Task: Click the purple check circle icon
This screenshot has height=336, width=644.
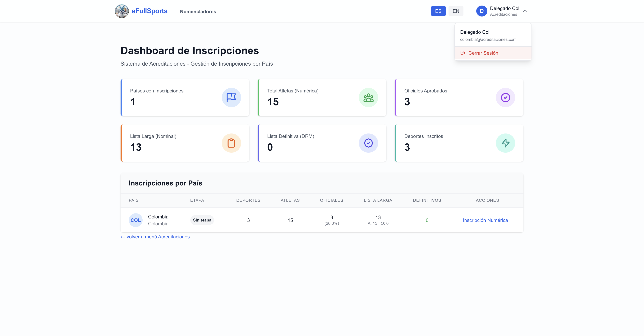Action: (x=505, y=98)
